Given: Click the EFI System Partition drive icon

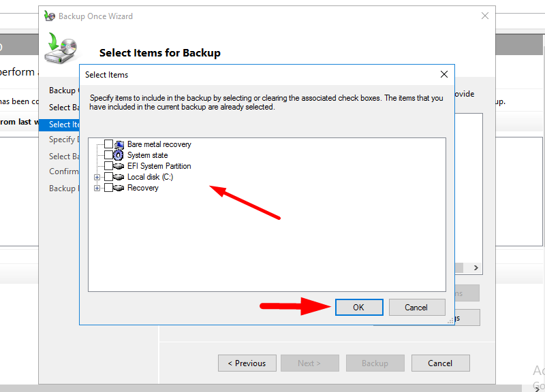Looking at the screenshot, I should click(x=119, y=166).
